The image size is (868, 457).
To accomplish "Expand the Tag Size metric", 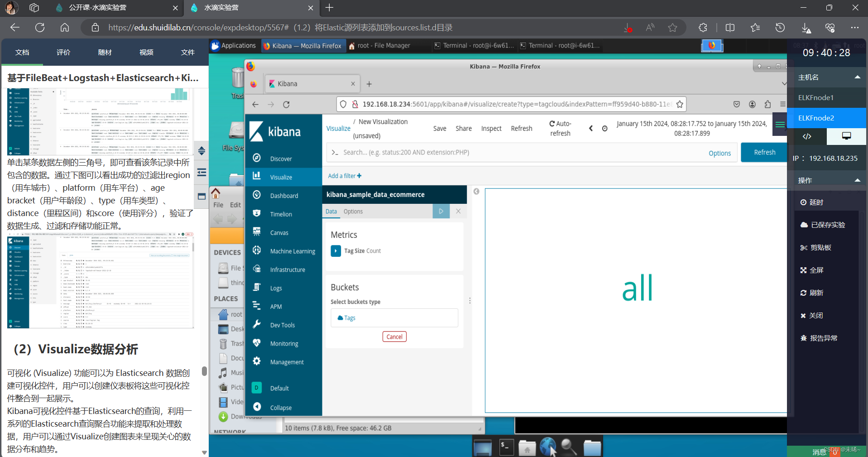I will pyautogui.click(x=336, y=251).
